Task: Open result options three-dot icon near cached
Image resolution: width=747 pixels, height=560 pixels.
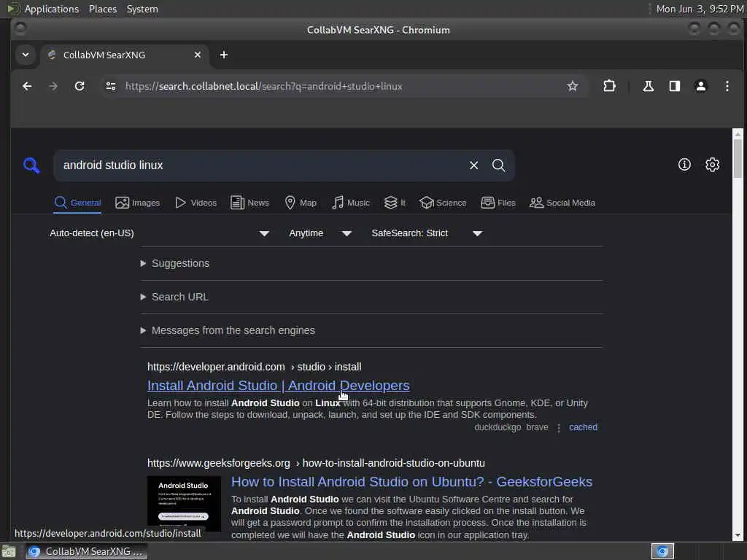Action: (x=559, y=427)
